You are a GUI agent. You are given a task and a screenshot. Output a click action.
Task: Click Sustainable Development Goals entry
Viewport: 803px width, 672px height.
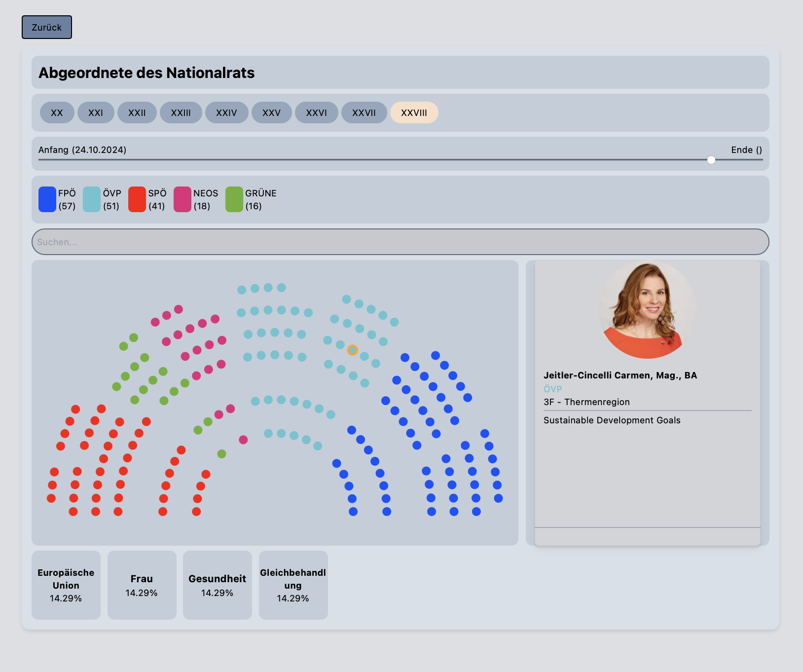click(612, 420)
